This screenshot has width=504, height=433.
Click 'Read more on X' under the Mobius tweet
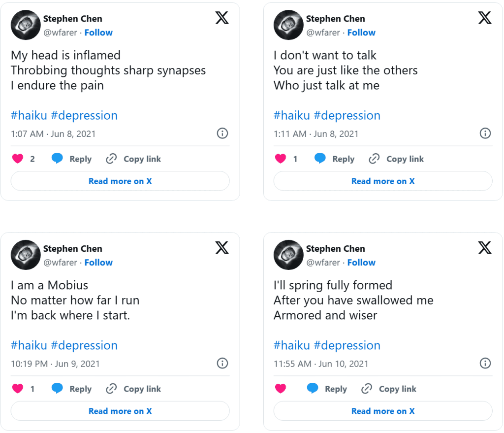point(120,411)
